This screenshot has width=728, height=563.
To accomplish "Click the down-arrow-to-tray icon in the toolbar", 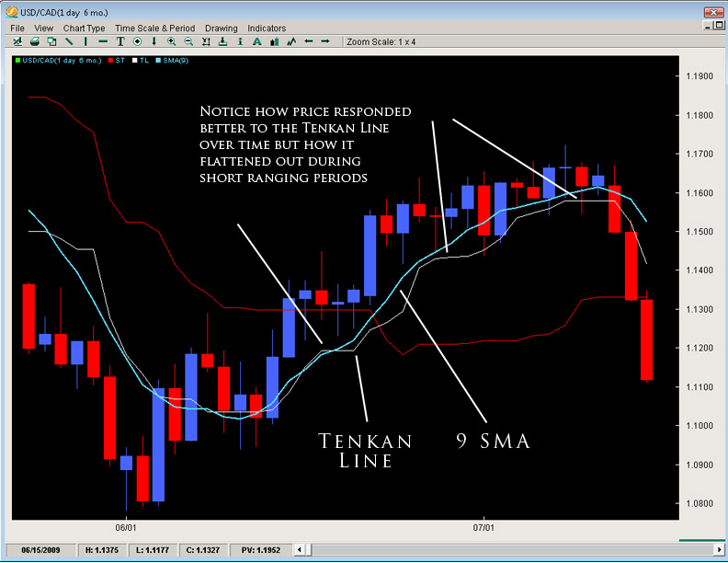I will 222,41.
